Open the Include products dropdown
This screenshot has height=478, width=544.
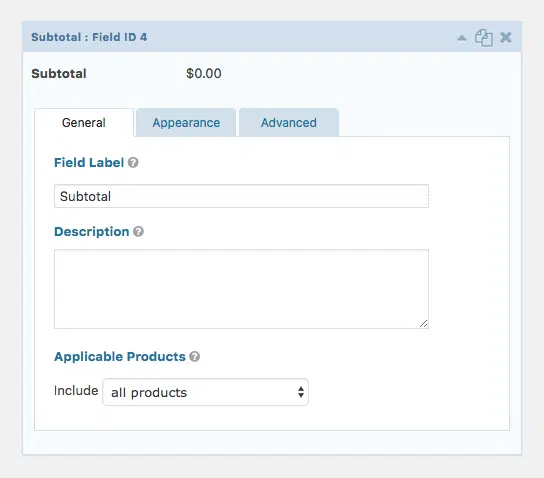point(205,392)
